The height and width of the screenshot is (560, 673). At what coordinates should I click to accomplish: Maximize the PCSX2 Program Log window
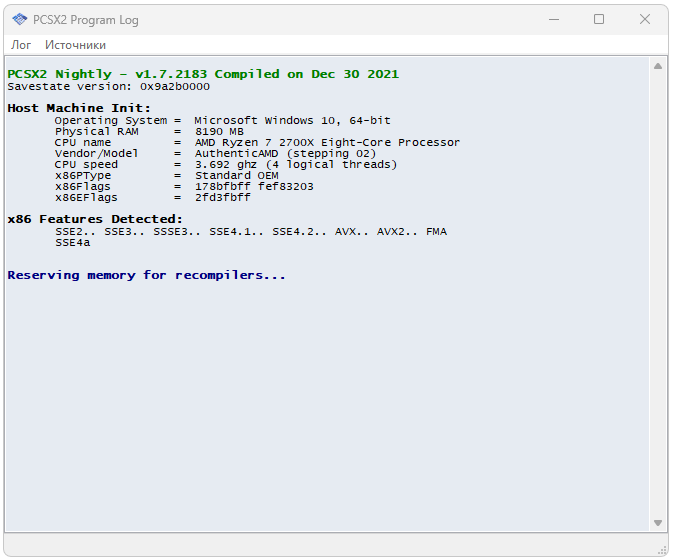[599, 19]
